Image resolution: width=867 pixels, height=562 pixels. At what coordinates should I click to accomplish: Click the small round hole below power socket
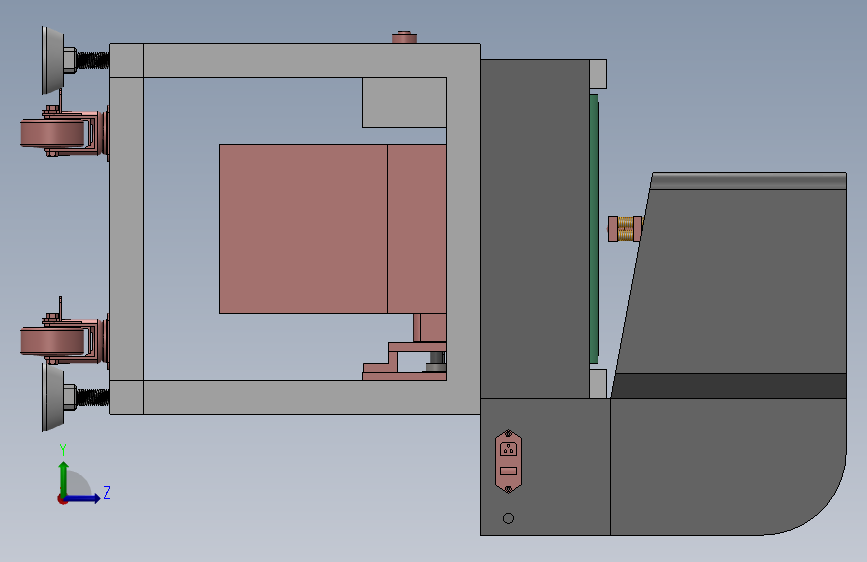508,518
